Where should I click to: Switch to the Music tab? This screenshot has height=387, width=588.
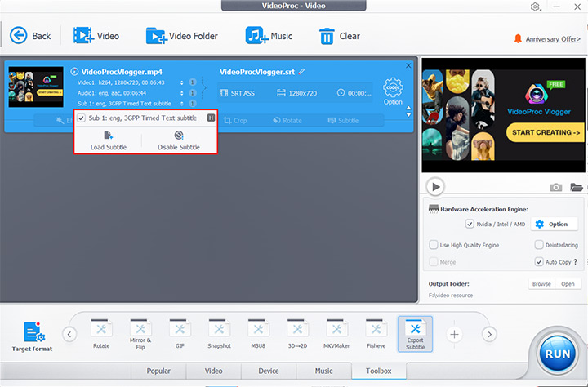323,371
